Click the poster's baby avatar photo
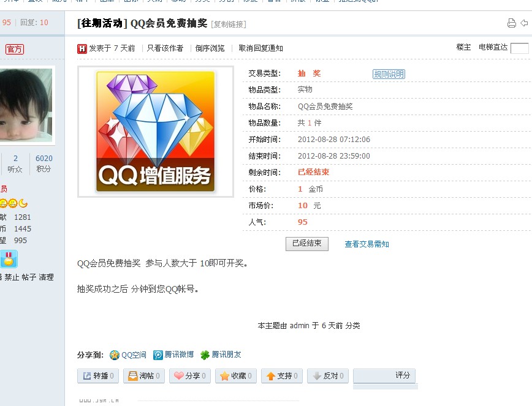 (26, 105)
